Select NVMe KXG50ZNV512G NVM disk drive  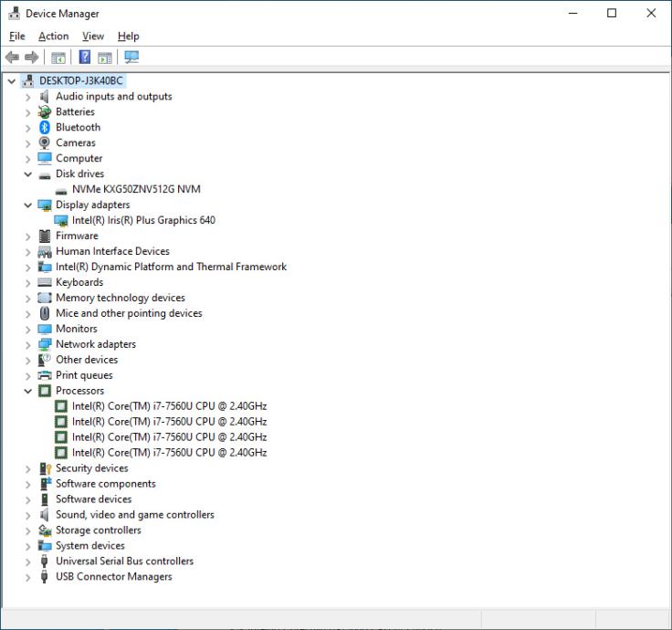coord(136,189)
